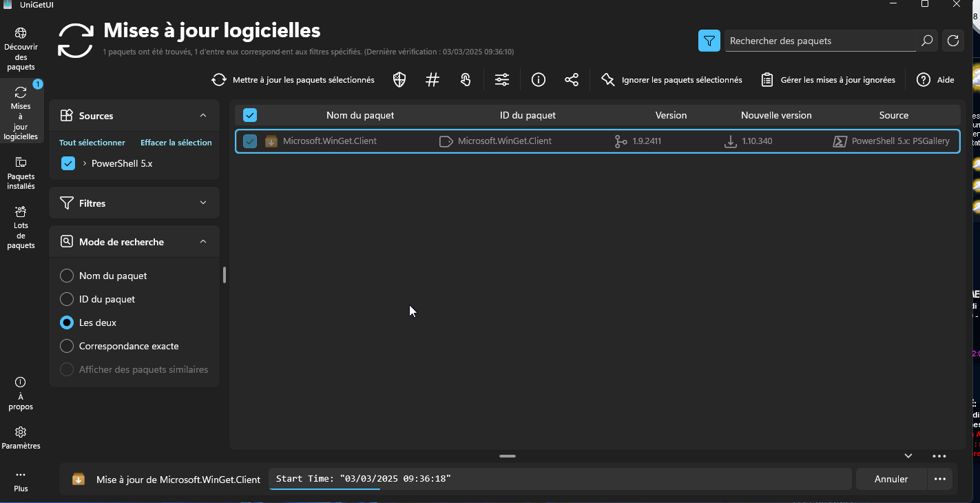Click the UniGetUI title bar app icon
Viewport: 980px width, 503px height.
tap(8, 5)
